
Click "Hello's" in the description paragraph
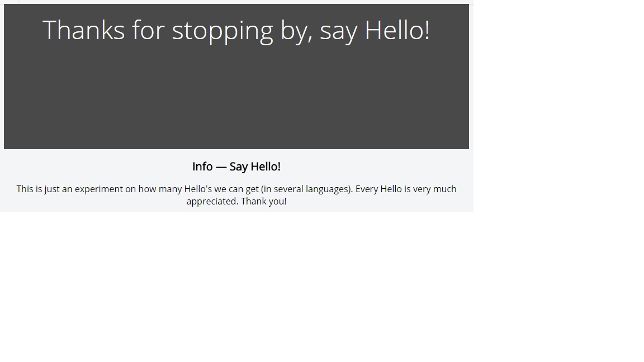click(198, 189)
